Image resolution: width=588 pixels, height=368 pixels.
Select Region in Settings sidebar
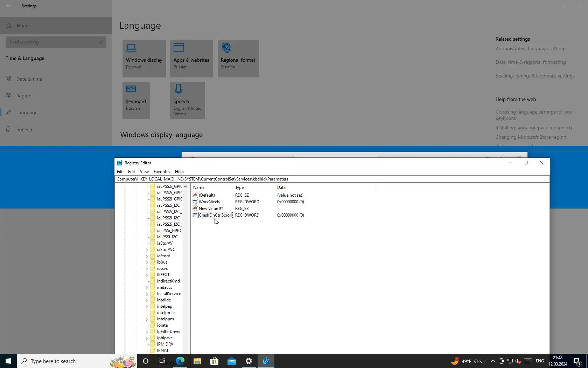tap(56, 96)
